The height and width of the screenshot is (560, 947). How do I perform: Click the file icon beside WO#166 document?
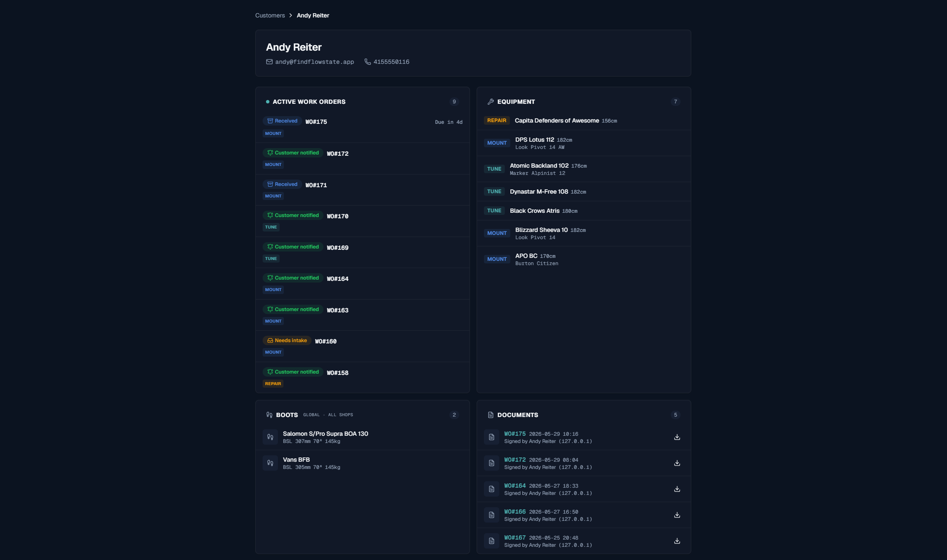[x=492, y=515]
